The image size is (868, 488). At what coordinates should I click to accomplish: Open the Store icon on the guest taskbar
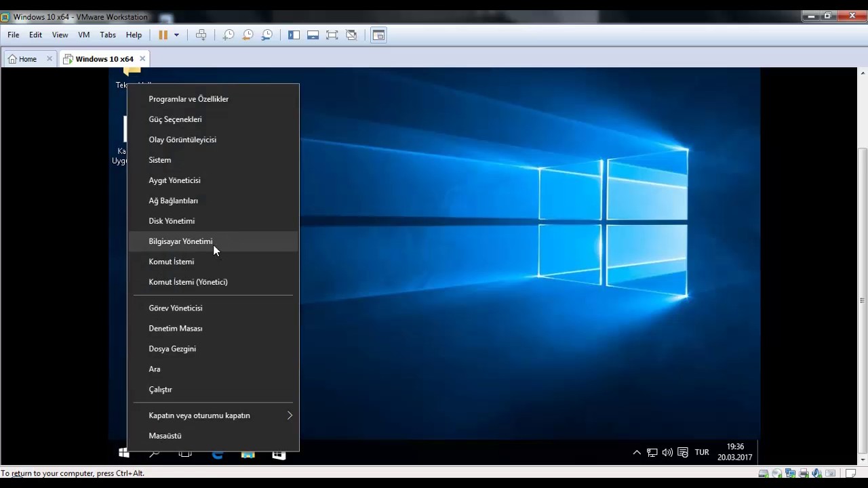[x=279, y=453]
